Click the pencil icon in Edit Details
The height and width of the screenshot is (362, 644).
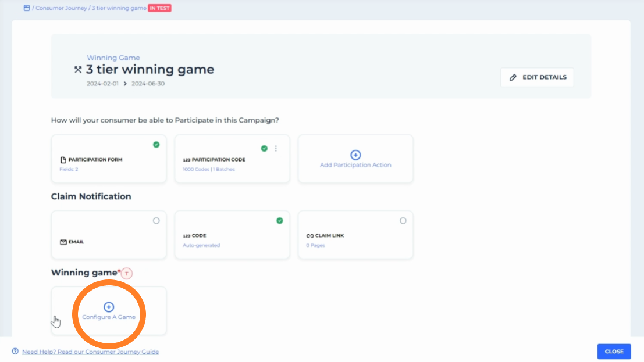[x=513, y=77]
